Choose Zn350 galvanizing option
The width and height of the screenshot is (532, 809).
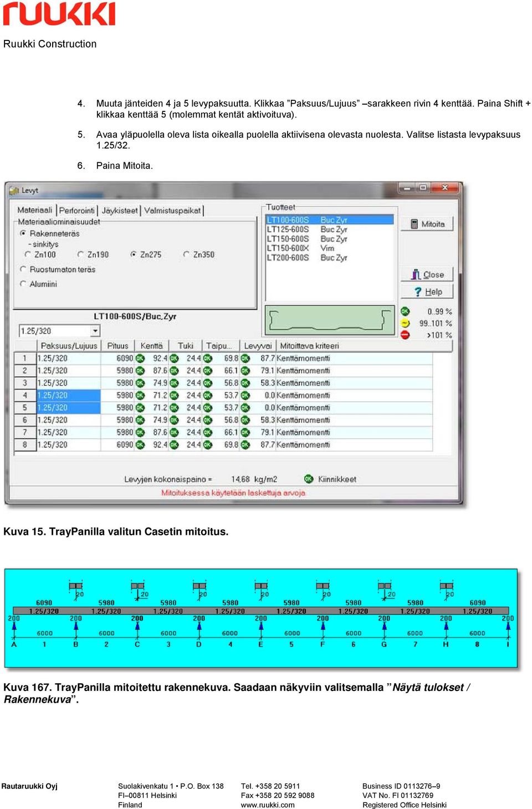tap(186, 254)
